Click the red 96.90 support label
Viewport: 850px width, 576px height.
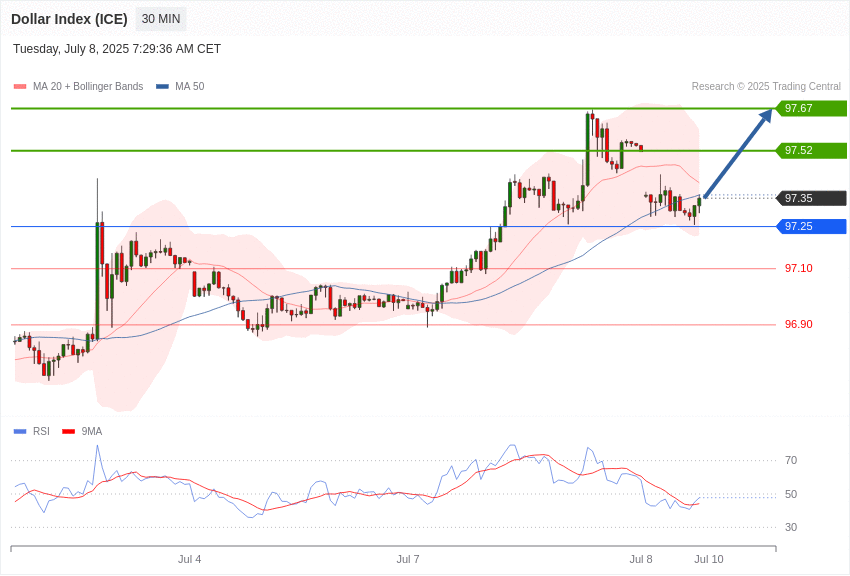(x=799, y=325)
